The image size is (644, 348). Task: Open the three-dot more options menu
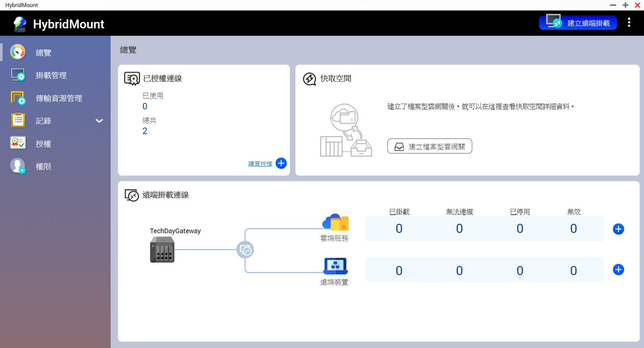(629, 23)
